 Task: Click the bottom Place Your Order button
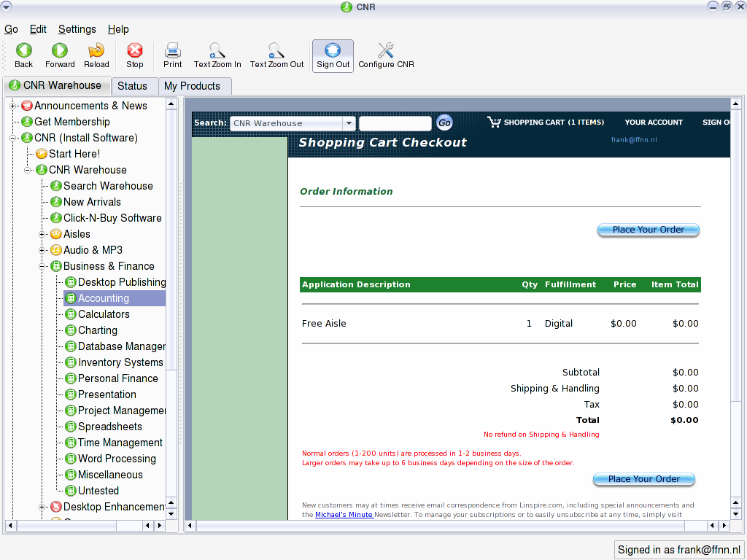pyautogui.click(x=644, y=479)
